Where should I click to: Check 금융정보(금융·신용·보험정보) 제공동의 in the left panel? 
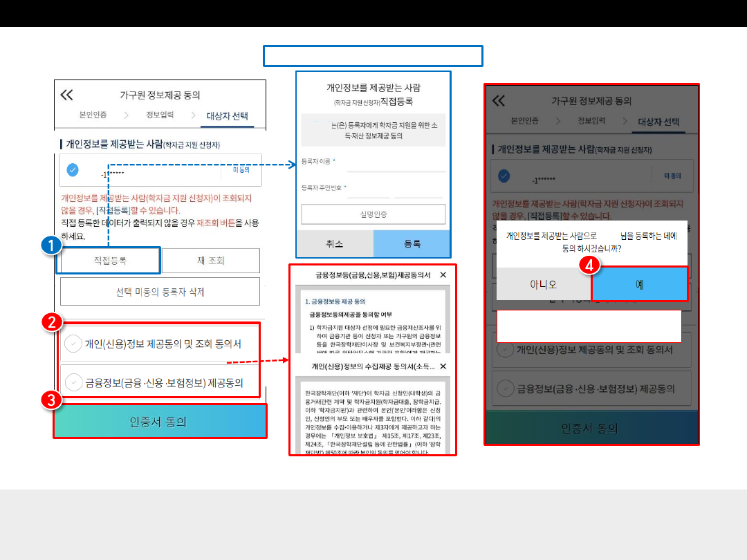point(72,382)
